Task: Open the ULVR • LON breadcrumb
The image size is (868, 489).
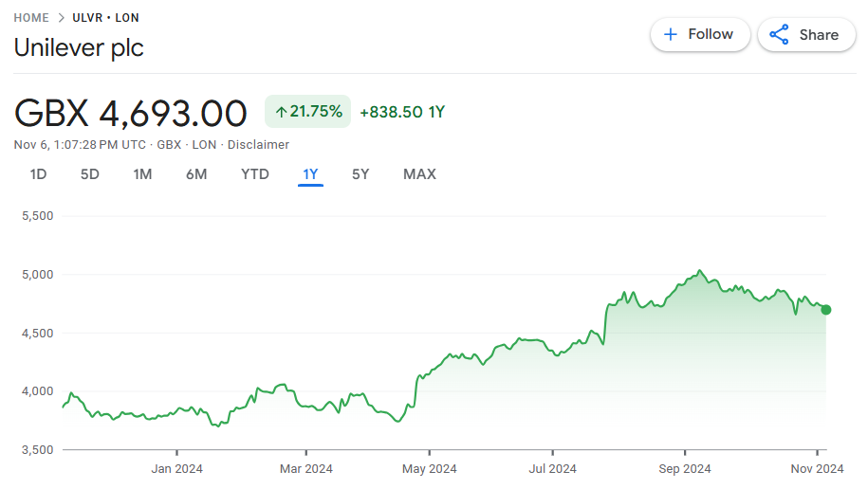Action: (105, 18)
